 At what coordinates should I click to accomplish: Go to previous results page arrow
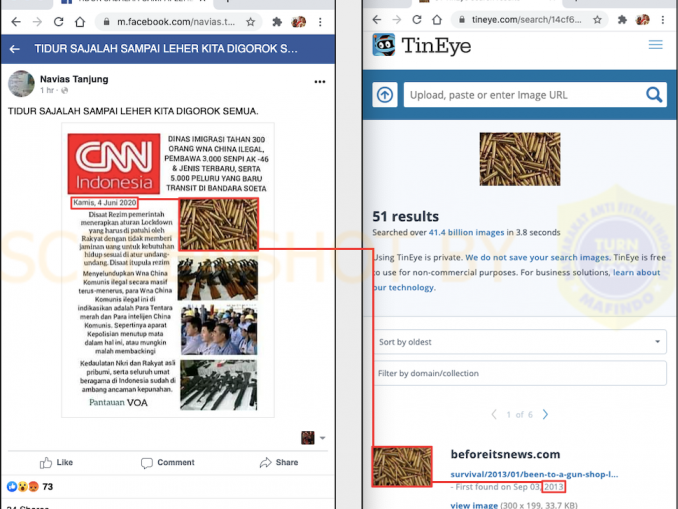[x=494, y=414]
